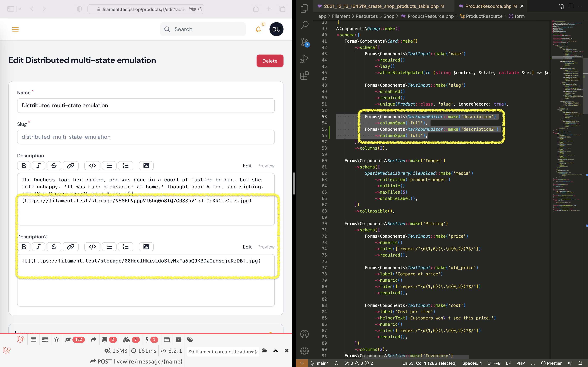Insert a link in the Description editor

[71, 165]
